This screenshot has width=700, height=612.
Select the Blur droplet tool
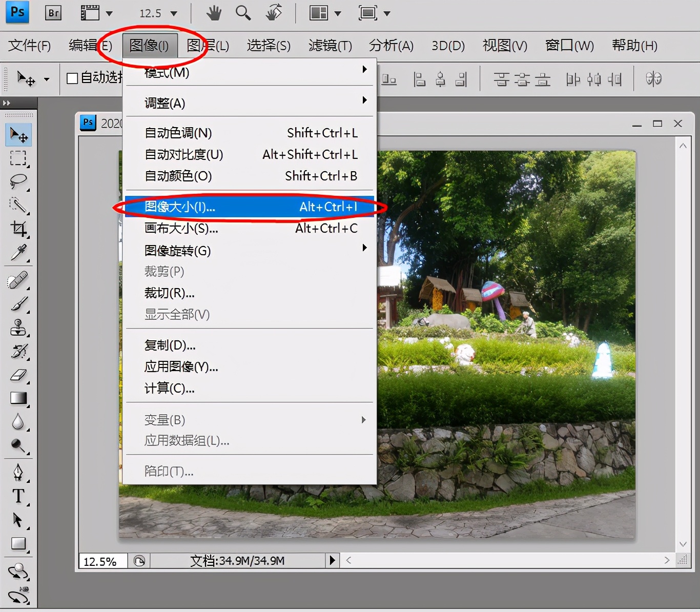[19, 422]
